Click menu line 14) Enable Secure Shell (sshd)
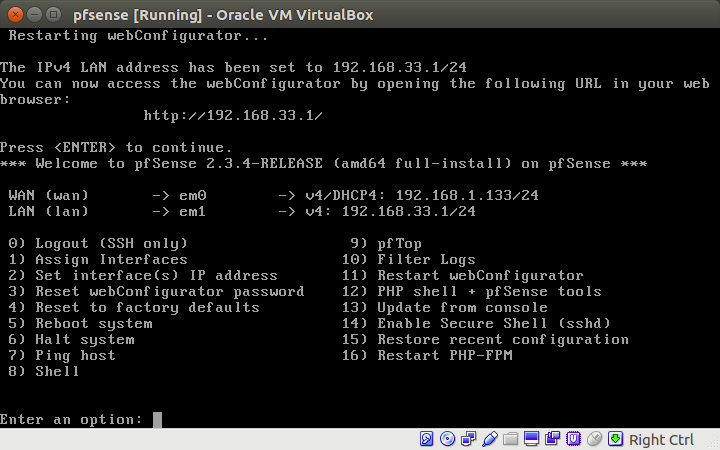720x450 pixels. 476,324
